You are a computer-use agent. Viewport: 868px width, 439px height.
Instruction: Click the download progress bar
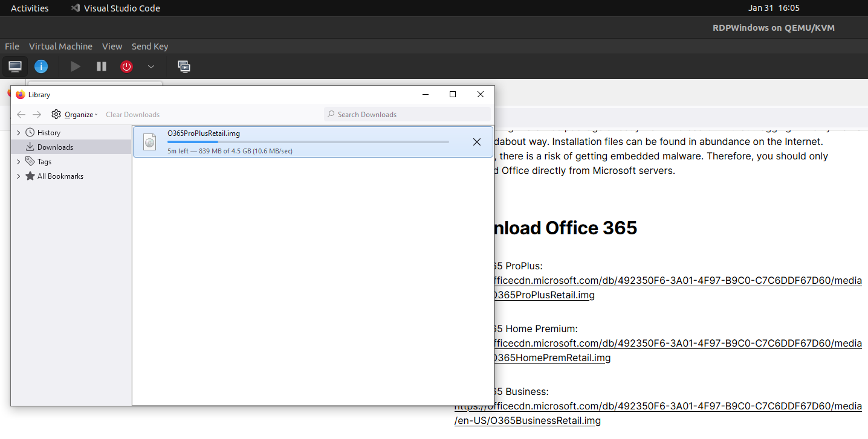click(308, 142)
